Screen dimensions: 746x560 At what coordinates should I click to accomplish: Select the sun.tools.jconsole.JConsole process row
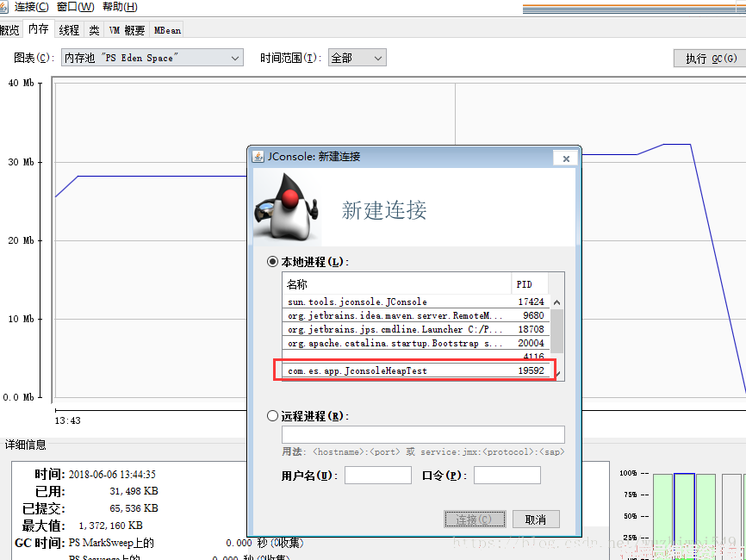pos(416,302)
